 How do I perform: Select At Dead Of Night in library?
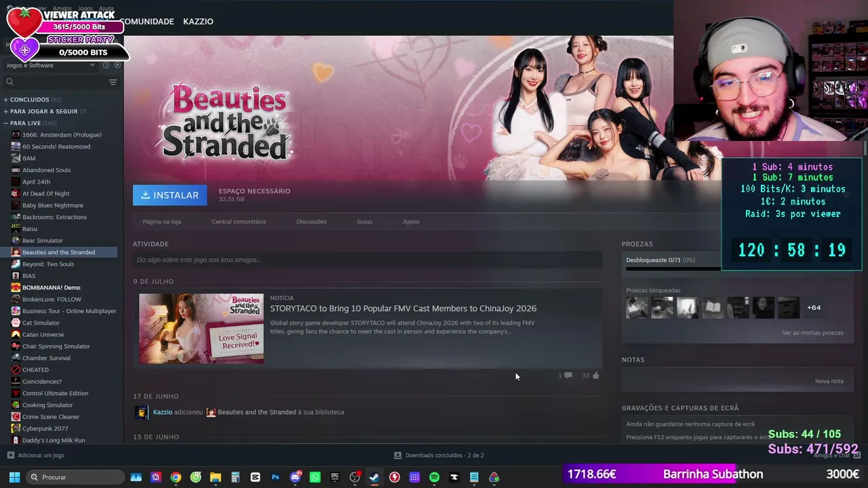tap(46, 194)
